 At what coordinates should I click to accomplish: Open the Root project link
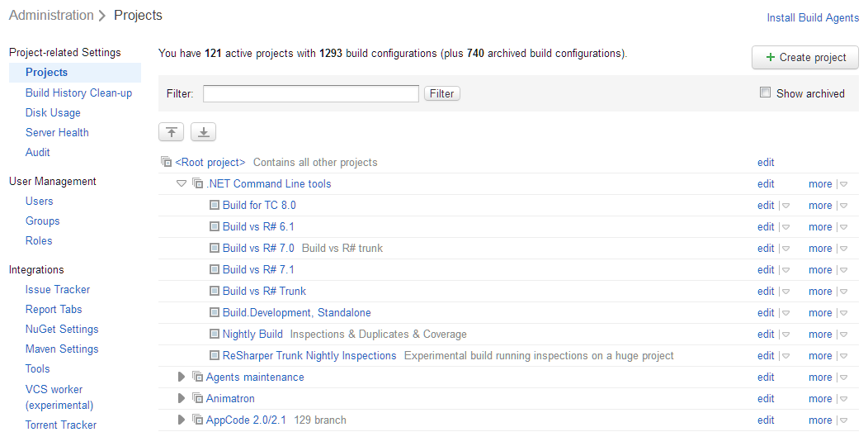point(210,162)
